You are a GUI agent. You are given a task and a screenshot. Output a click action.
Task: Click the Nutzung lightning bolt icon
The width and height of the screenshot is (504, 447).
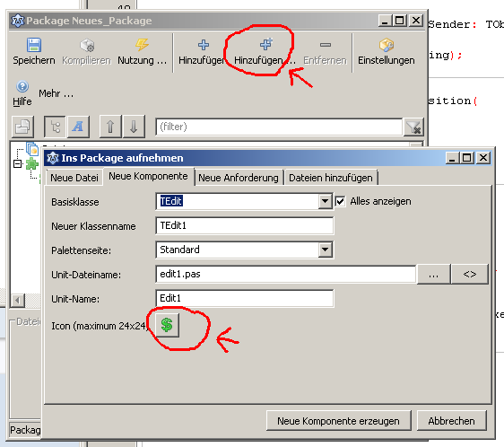click(142, 45)
